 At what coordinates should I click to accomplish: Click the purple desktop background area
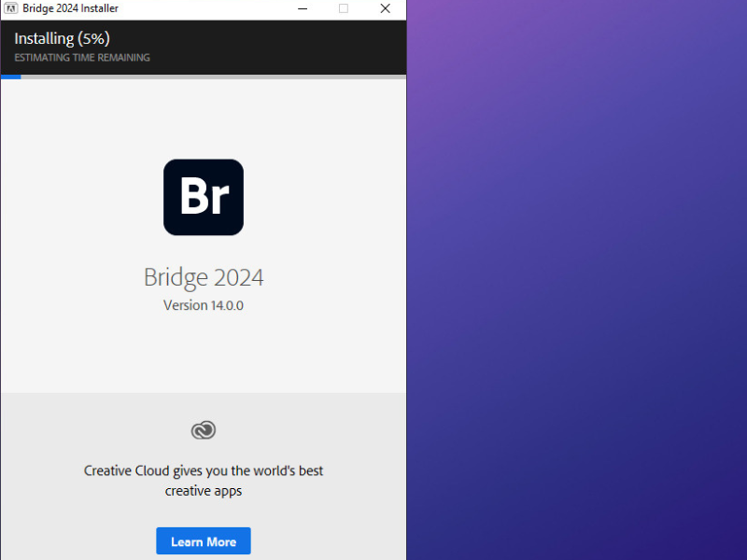576,280
